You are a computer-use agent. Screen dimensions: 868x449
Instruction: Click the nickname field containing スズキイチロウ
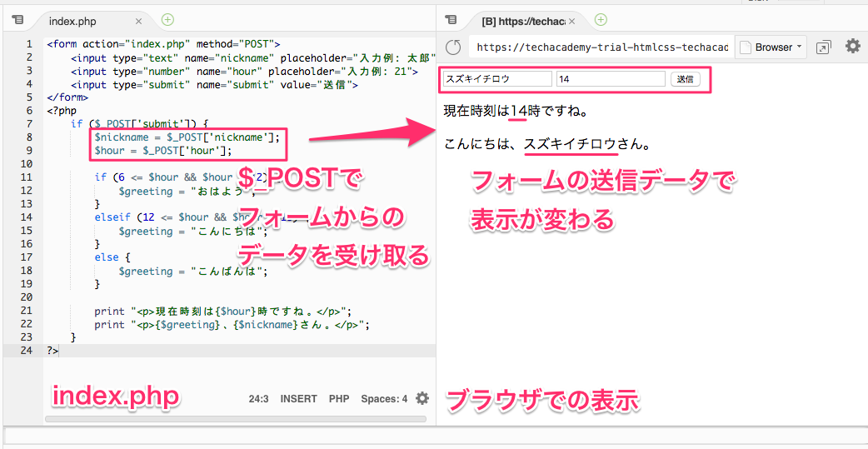pos(497,79)
